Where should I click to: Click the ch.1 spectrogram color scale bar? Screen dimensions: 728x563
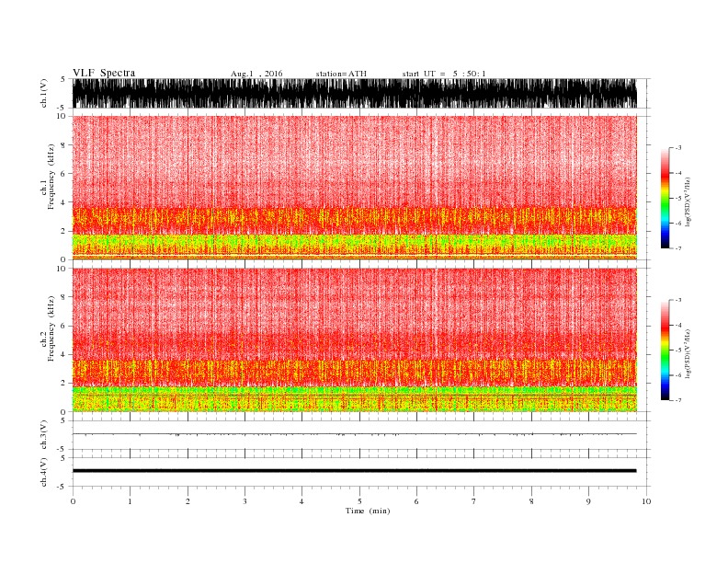pos(665,198)
